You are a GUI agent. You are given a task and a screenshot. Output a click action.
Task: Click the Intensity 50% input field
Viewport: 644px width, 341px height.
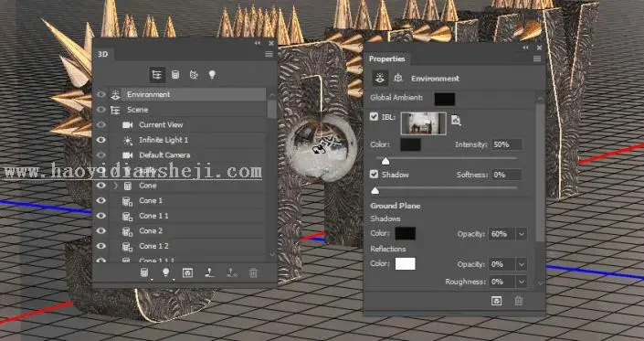[506, 144]
